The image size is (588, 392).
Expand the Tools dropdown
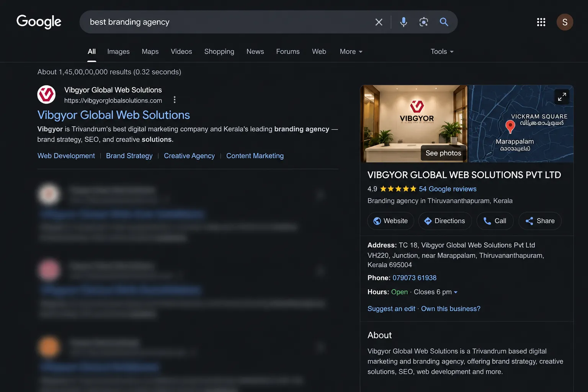(442, 51)
